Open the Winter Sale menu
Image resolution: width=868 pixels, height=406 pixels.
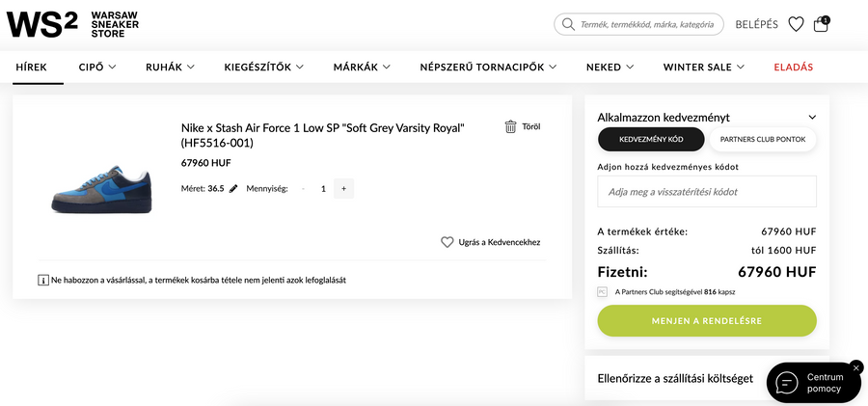704,68
